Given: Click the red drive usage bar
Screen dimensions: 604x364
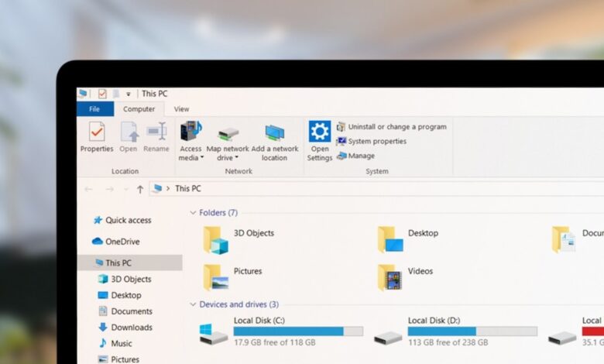Looking at the screenshot, I should [593, 331].
